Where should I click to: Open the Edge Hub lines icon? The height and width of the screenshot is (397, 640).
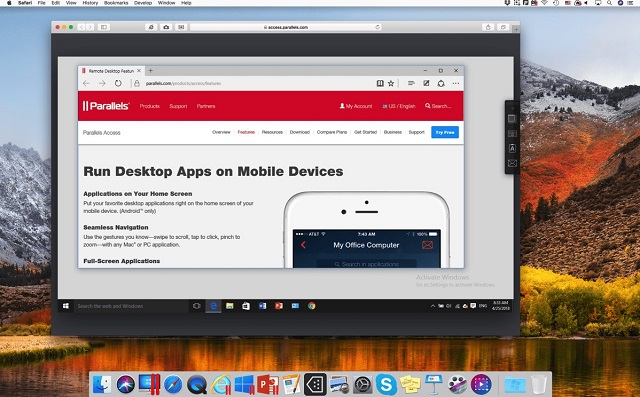[411, 83]
